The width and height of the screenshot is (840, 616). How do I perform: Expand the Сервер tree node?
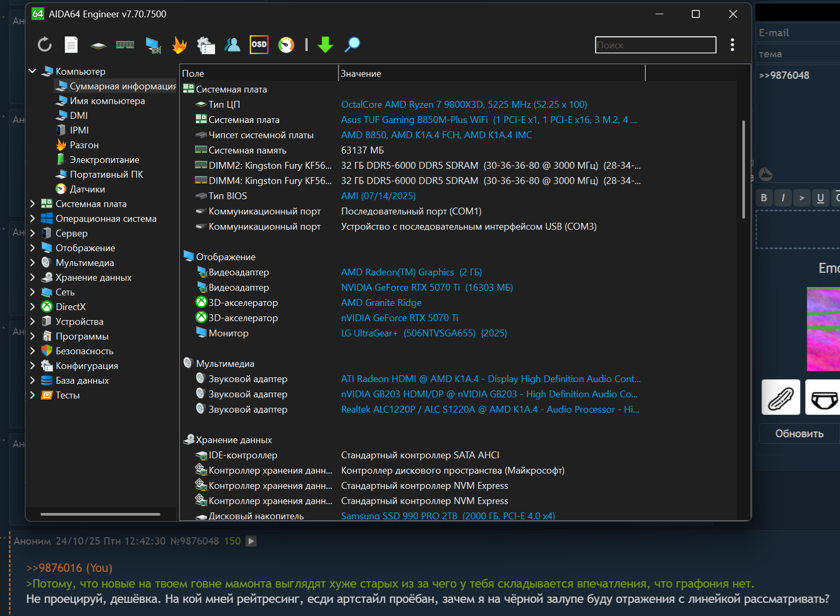tap(33, 233)
